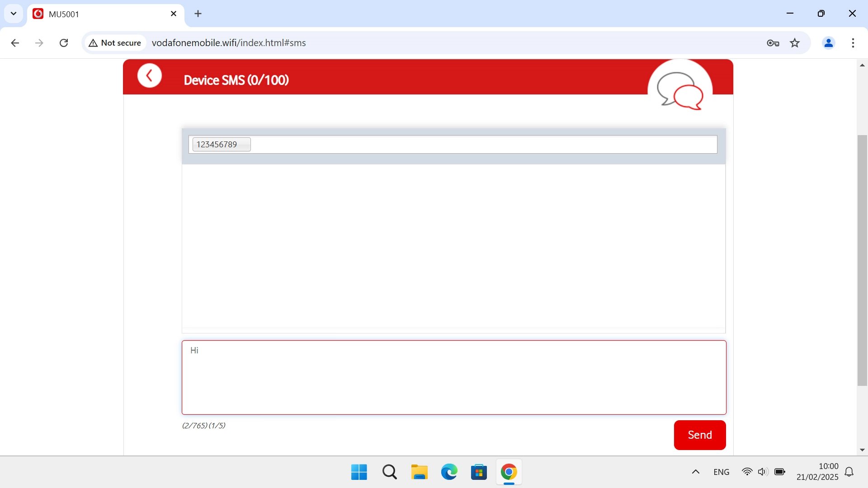This screenshot has width=868, height=488.
Task: Open the ENG language selector
Action: click(x=721, y=472)
